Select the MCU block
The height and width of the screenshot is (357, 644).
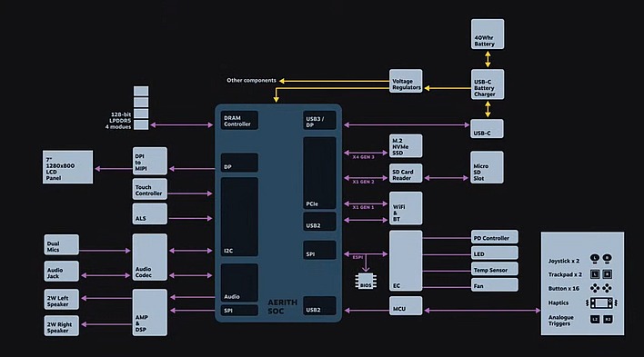(x=406, y=306)
